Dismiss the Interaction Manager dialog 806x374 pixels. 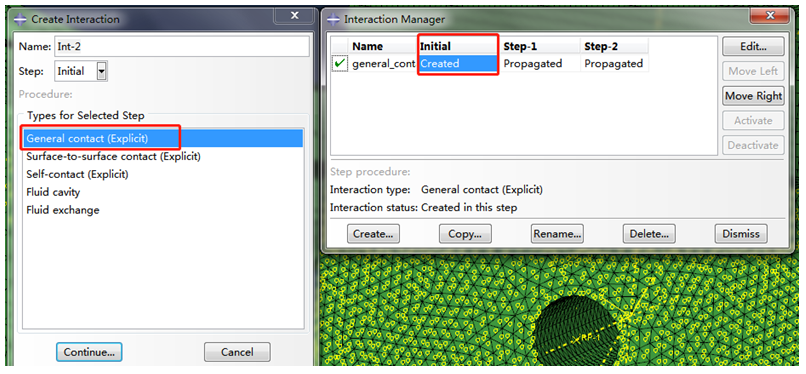point(741,234)
